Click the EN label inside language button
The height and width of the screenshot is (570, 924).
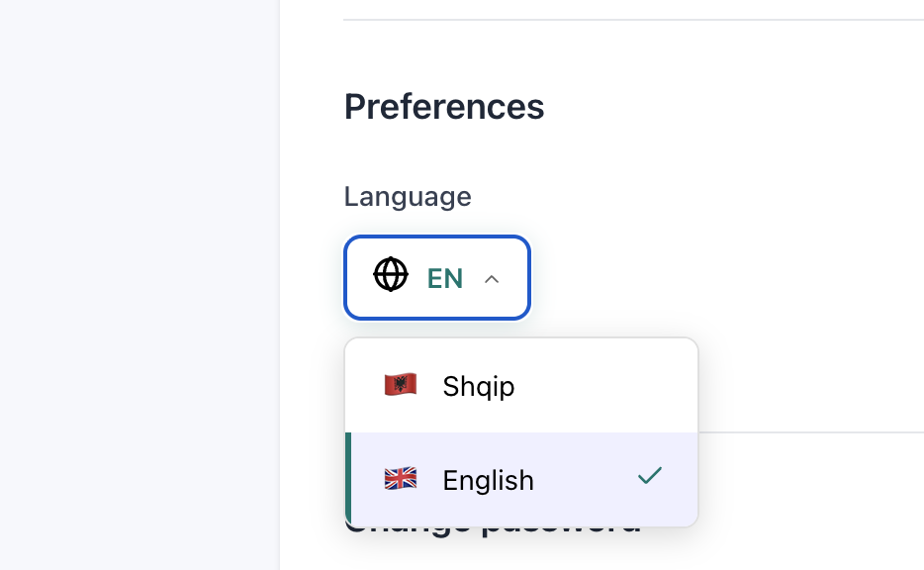(442, 277)
